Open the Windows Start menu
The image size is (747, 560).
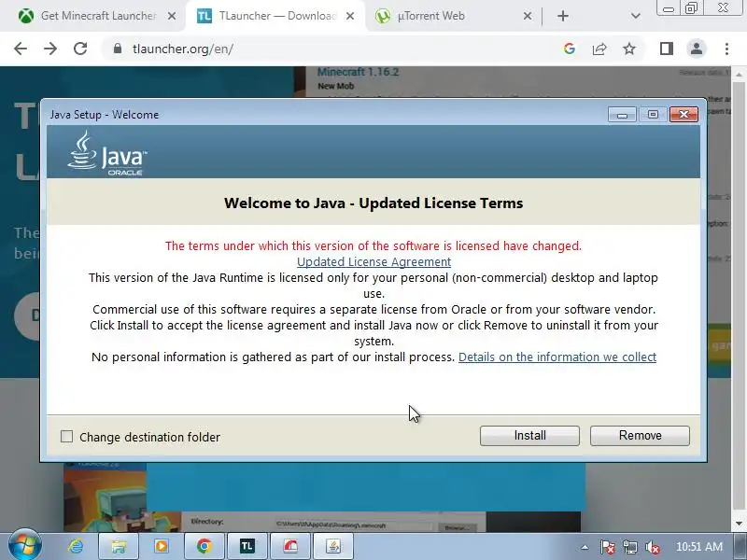25,545
